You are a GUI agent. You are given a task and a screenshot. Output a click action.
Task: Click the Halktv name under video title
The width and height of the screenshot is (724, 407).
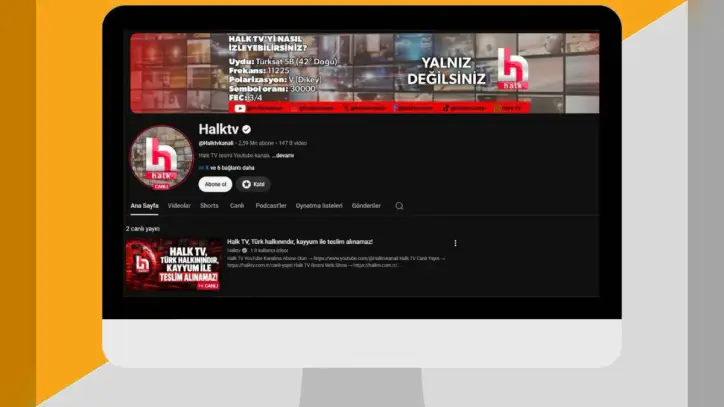click(x=234, y=250)
